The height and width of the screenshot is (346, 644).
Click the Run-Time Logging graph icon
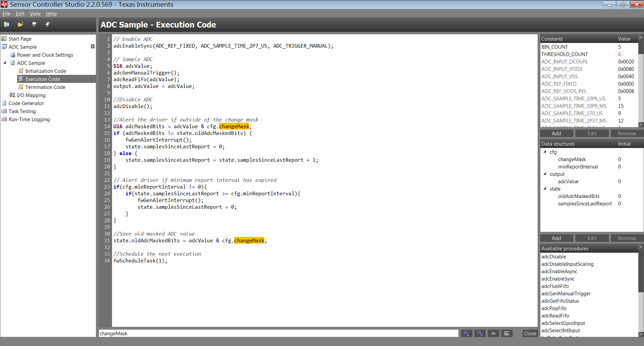[4, 119]
